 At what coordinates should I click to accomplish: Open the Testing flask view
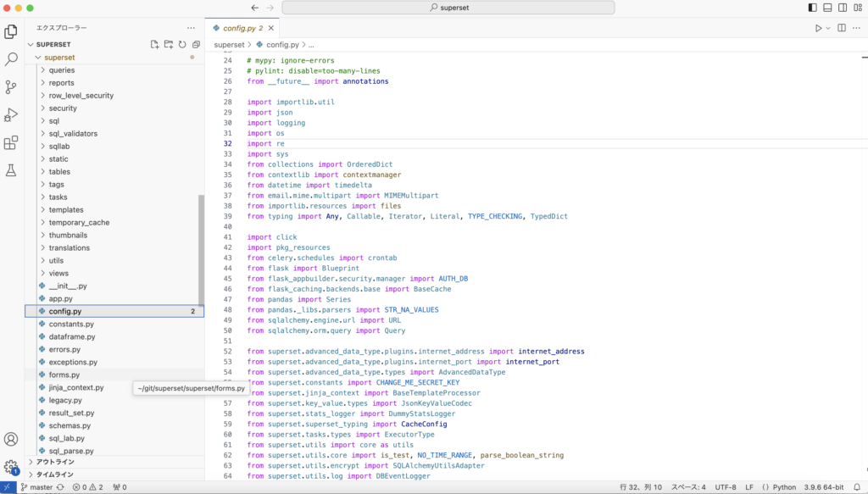click(x=11, y=170)
